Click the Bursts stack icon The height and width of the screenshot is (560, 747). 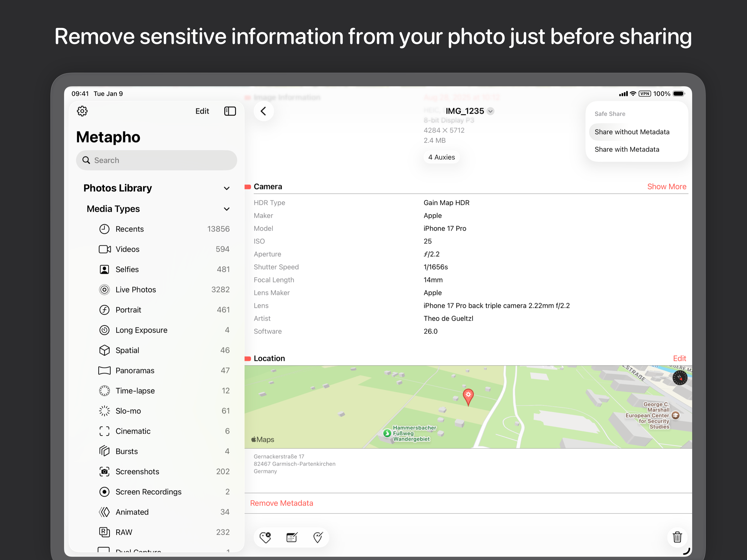(x=104, y=451)
